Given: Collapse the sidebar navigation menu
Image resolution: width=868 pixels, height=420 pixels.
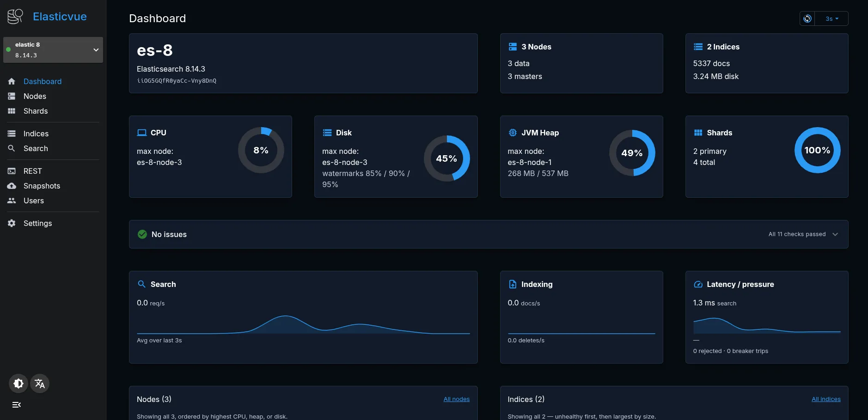Looking at the screenshot, I should [17, 405].
